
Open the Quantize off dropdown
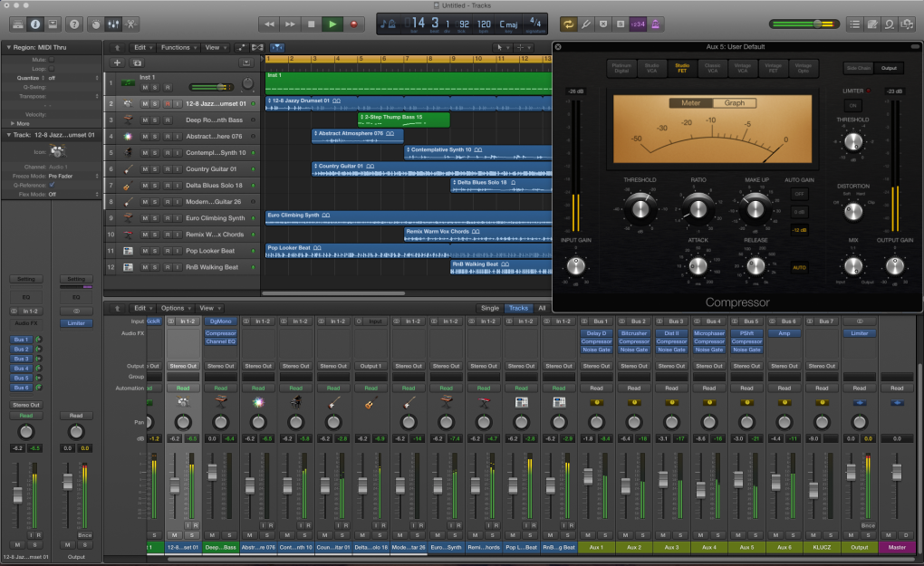(73, 78)
